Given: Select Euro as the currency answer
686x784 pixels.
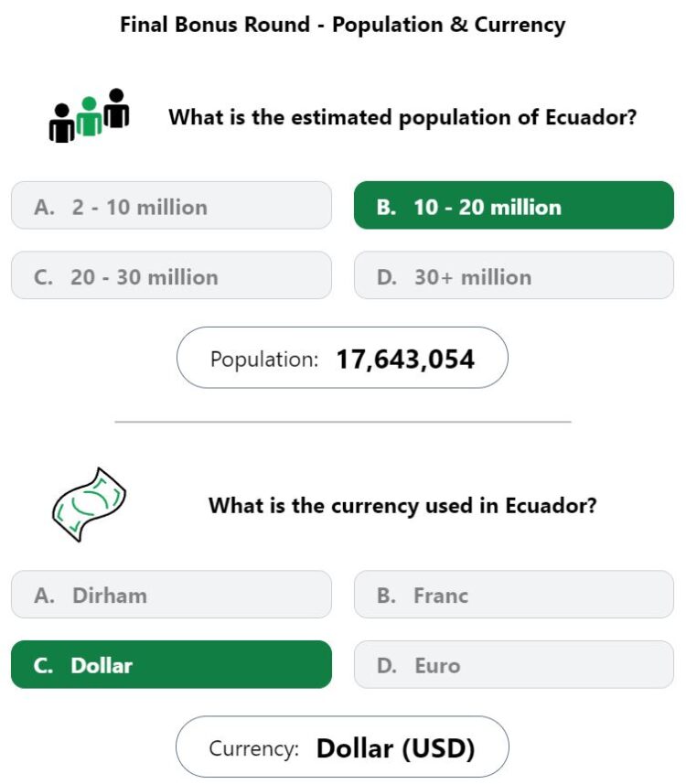Looking at the screenshot, I should pos(513,665).
